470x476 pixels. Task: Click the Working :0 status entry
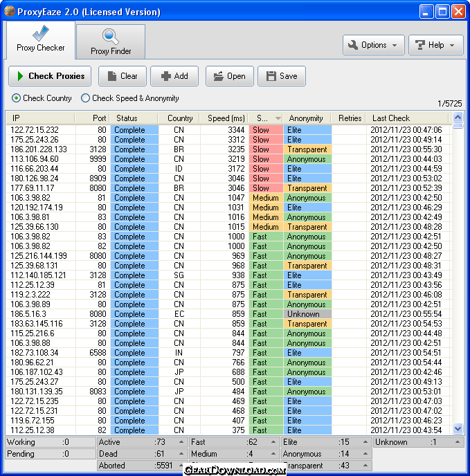point(51,442)
